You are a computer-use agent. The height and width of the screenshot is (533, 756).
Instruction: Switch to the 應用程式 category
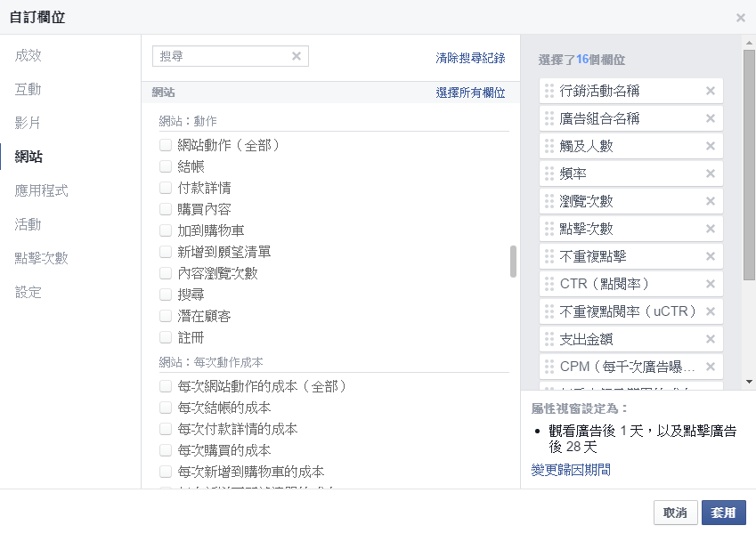tap(41, 190)
